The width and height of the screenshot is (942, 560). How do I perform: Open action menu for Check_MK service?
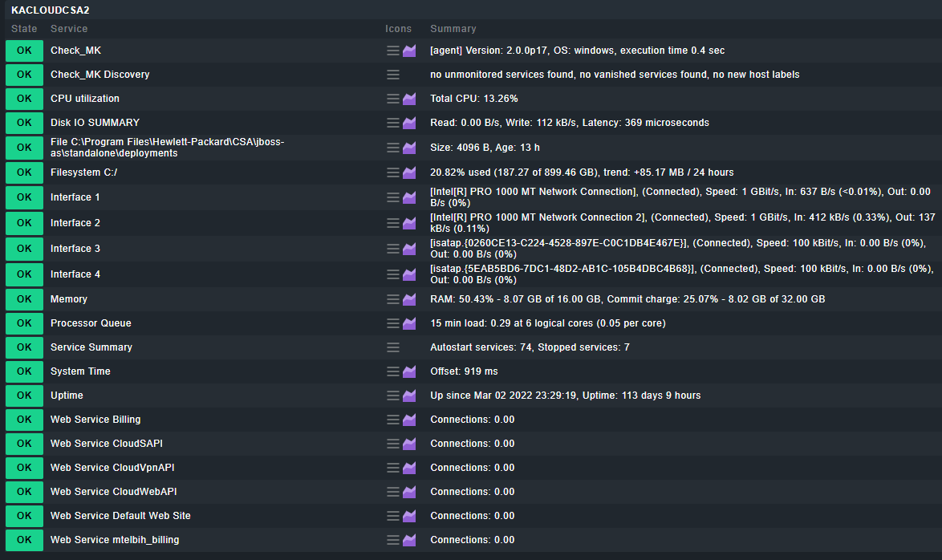393,51
